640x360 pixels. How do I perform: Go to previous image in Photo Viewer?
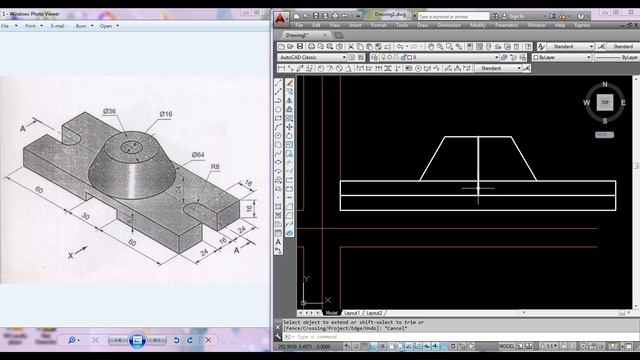118,340
